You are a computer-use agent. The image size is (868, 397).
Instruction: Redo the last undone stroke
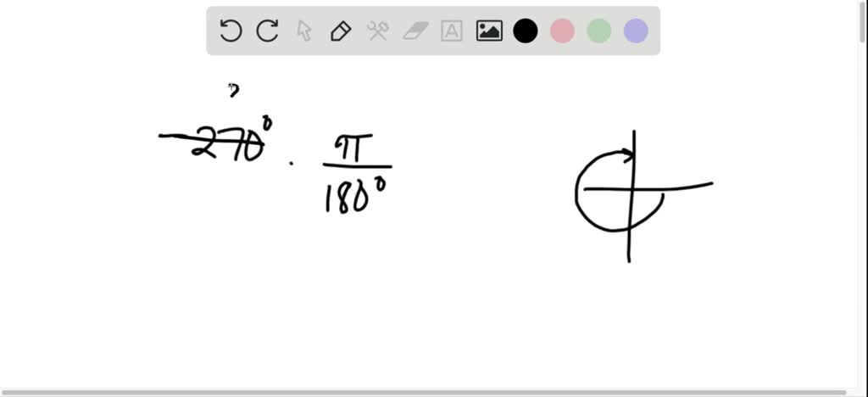[x=267, y=31]
